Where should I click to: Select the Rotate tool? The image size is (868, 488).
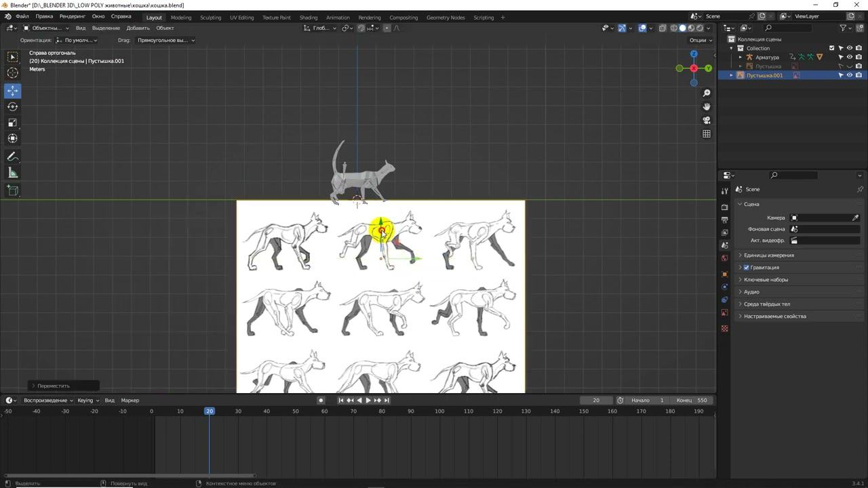click(12, 106)
